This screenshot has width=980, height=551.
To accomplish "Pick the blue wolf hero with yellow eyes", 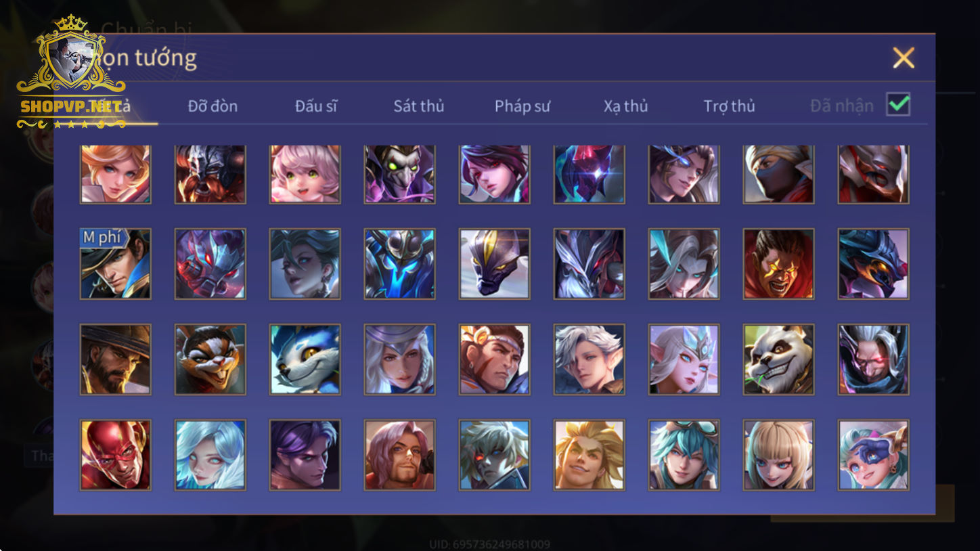I will (305, 359).
